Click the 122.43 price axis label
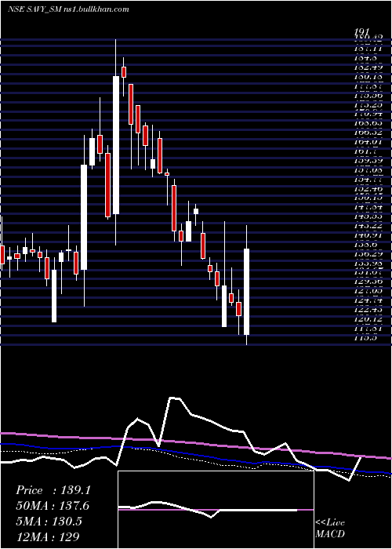 click(368, 310)
